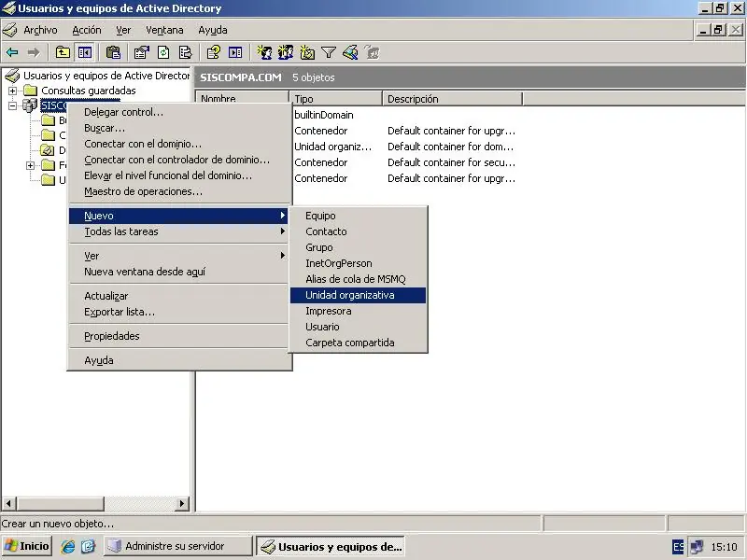Click the Inicio start button
Screen dimensions: 747x560
[x=27, y=546]
